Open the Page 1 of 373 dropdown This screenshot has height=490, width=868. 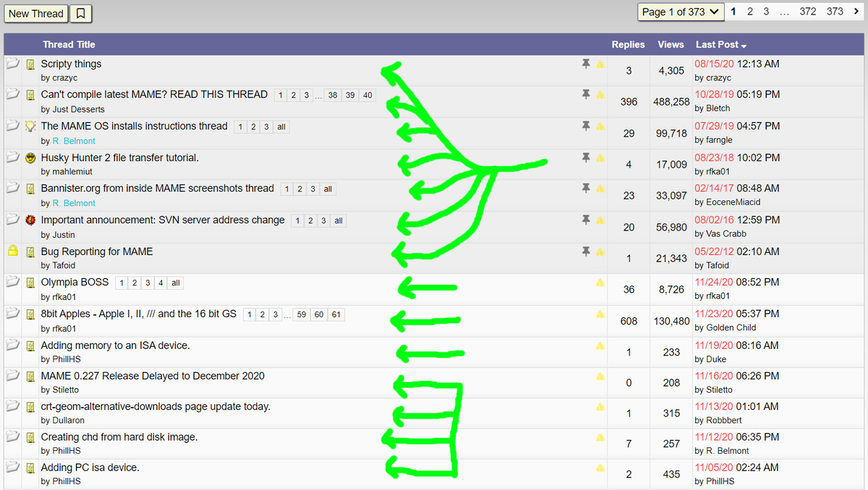[681, 12]
